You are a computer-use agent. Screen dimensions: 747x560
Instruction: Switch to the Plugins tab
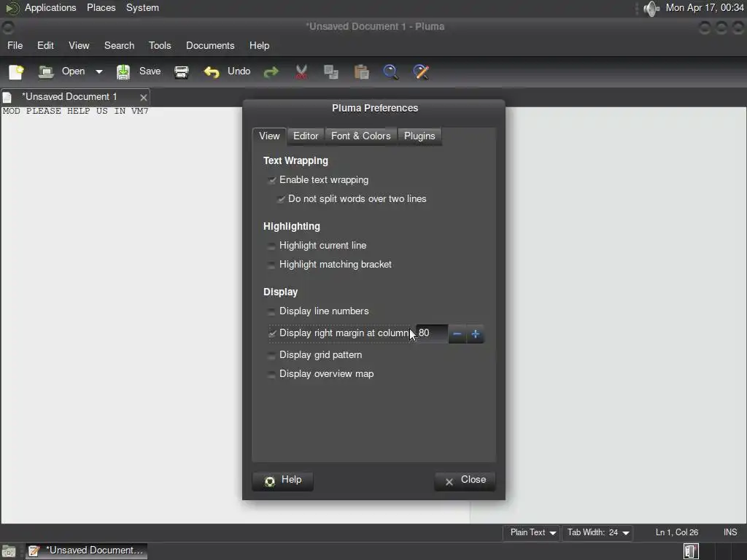419,136
